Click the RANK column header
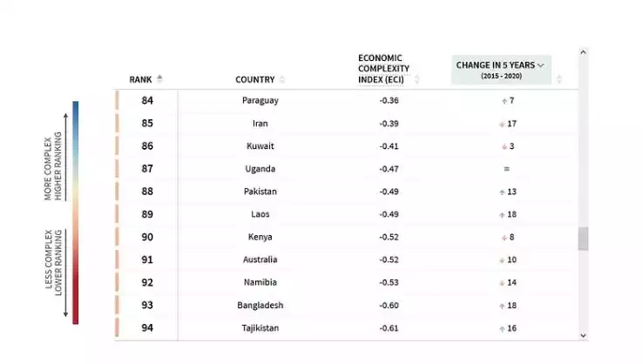The height and width of the screenshot is (364, 642). pos(140,80)
